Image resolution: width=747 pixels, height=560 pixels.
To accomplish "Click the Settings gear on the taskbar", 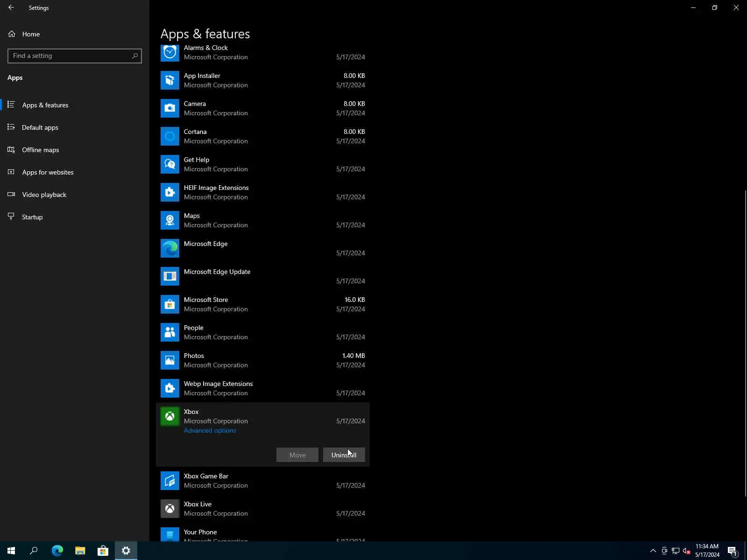I will click(126, 551).
